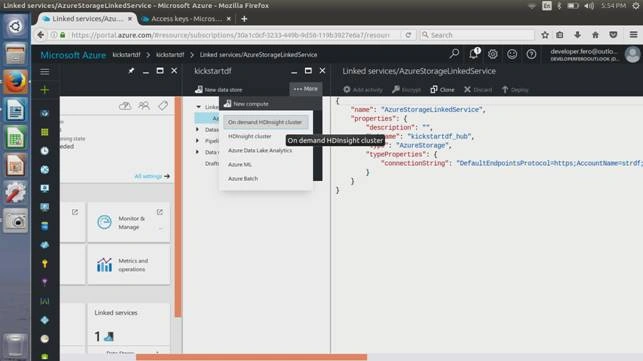643x361 pixels.
Task: Click New compute header
Action: 246,104
